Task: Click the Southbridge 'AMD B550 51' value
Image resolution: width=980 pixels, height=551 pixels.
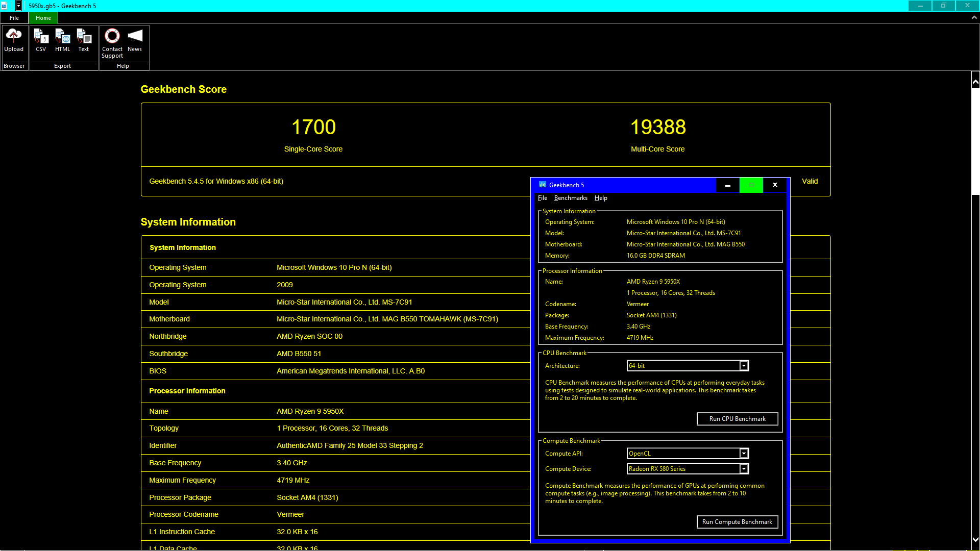Action: (299, 354)
